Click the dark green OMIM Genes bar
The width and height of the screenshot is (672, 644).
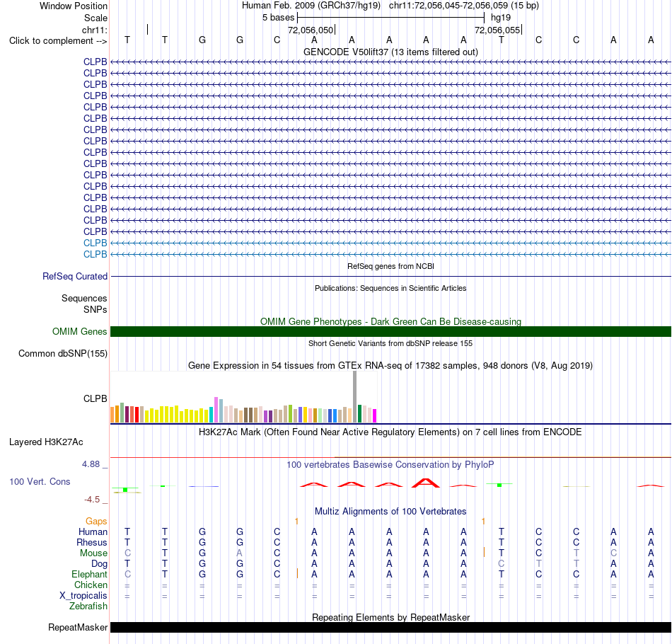pyautogui.click(x=390, y=331)
